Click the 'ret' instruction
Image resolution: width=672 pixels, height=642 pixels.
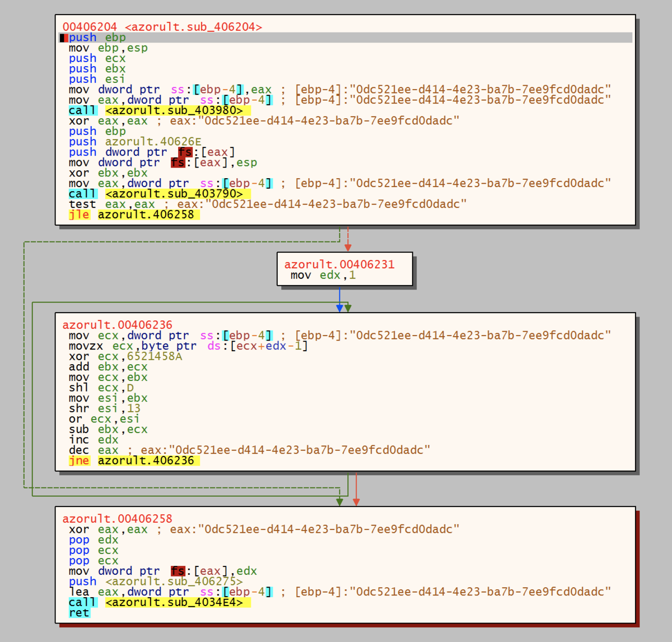click(x=79, y=613)
